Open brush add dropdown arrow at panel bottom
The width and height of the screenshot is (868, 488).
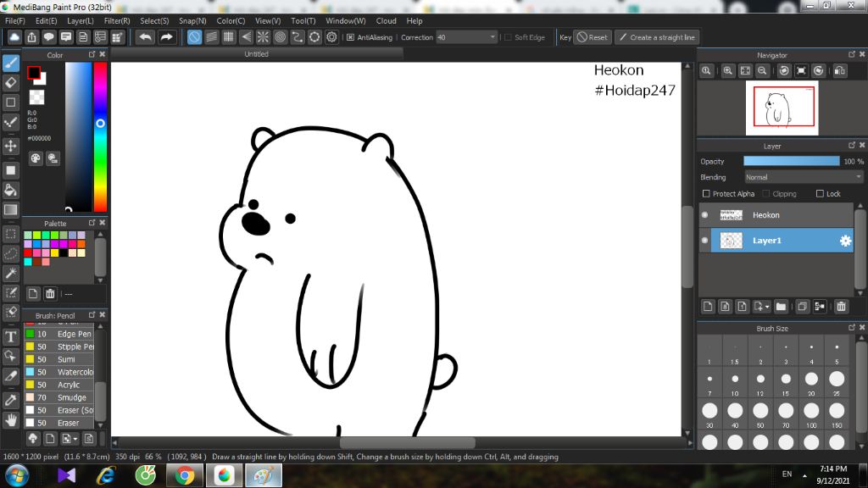pos(75,439)
